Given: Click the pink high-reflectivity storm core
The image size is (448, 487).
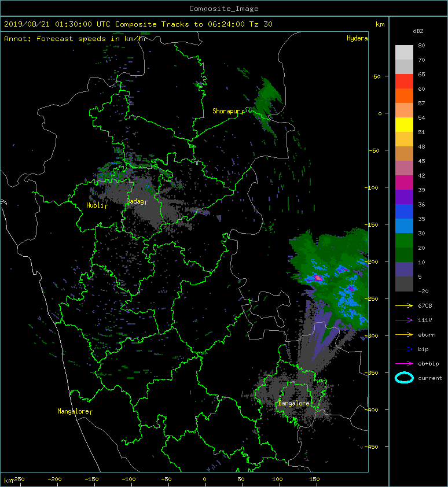Looking at the screenshot, I should [x=318, y=278].
